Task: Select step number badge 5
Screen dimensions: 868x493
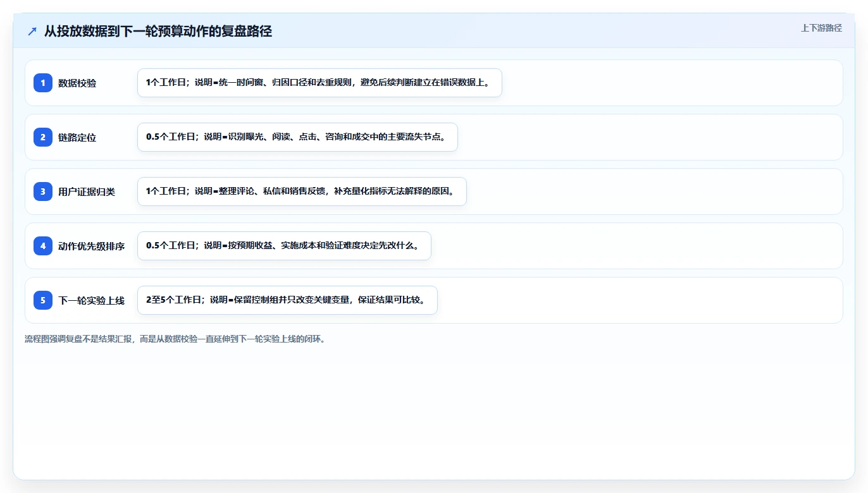Action: coord(43,300)
